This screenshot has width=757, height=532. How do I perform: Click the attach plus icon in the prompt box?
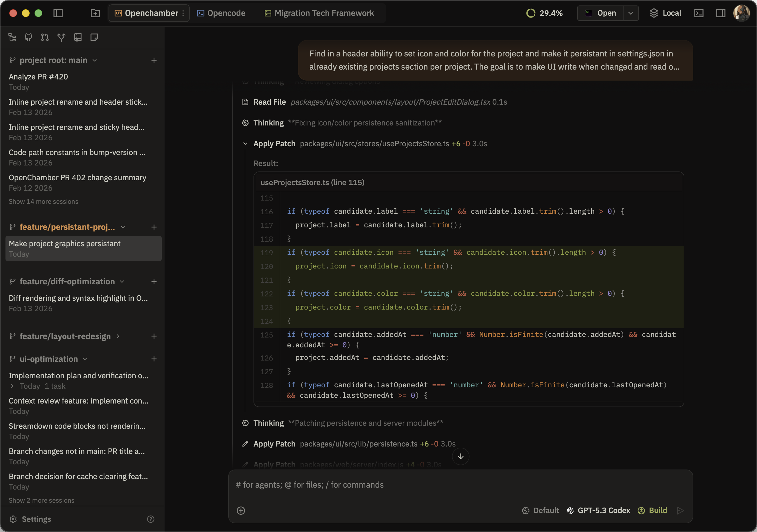click(x=241, y=511)
